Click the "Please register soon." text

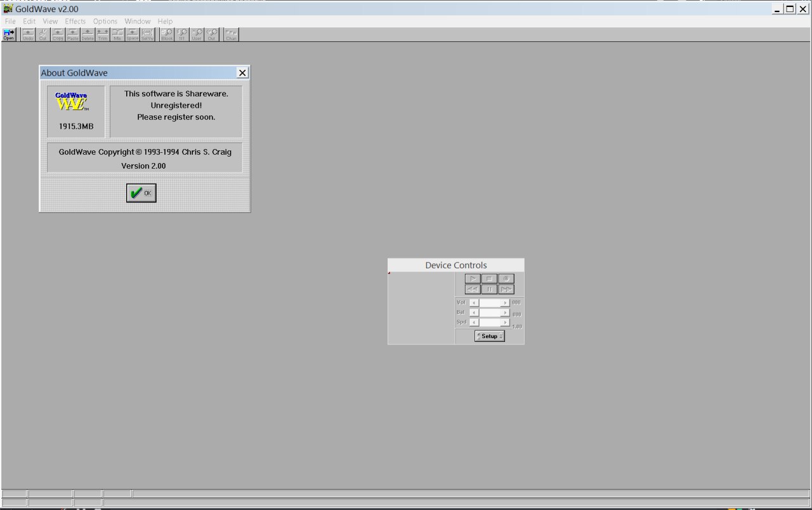[176, 117]
